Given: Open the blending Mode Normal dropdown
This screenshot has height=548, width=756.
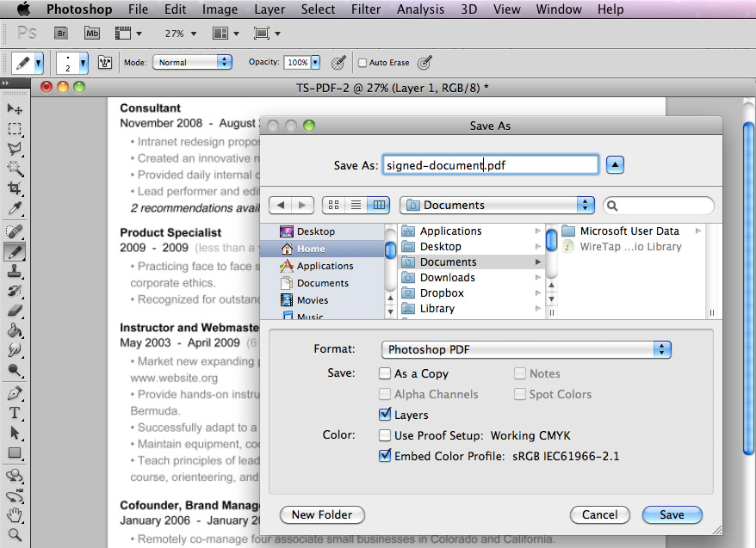Looking at the screenshot, I should coord(192,62).
